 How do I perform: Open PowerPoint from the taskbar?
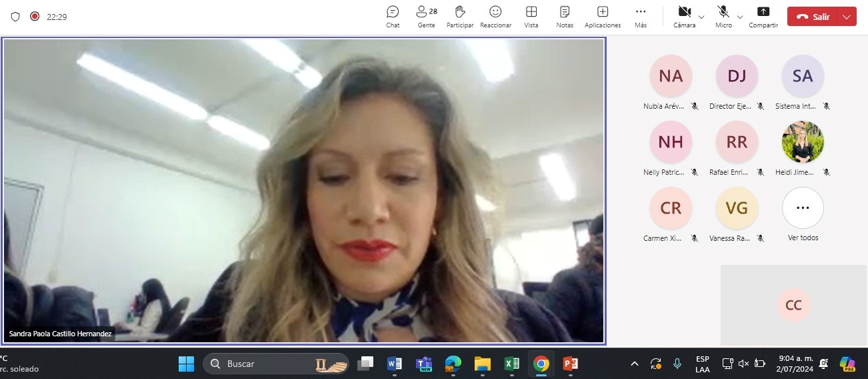(570, 364)
